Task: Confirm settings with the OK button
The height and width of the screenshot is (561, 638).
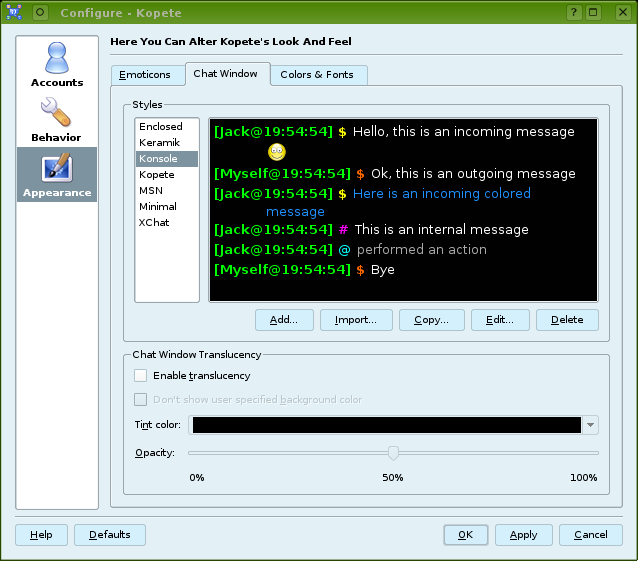Action: pyautogui.click(x=465, y=535)
